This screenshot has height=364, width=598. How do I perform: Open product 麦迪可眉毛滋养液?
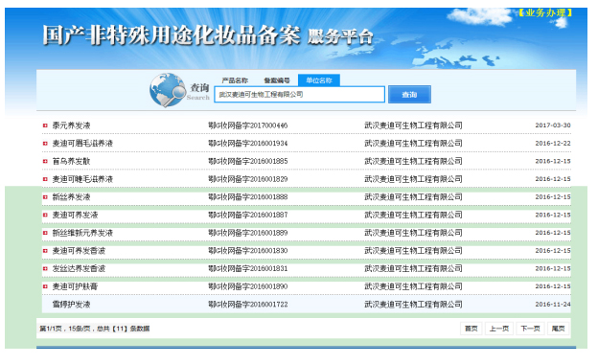pos(82,144)
